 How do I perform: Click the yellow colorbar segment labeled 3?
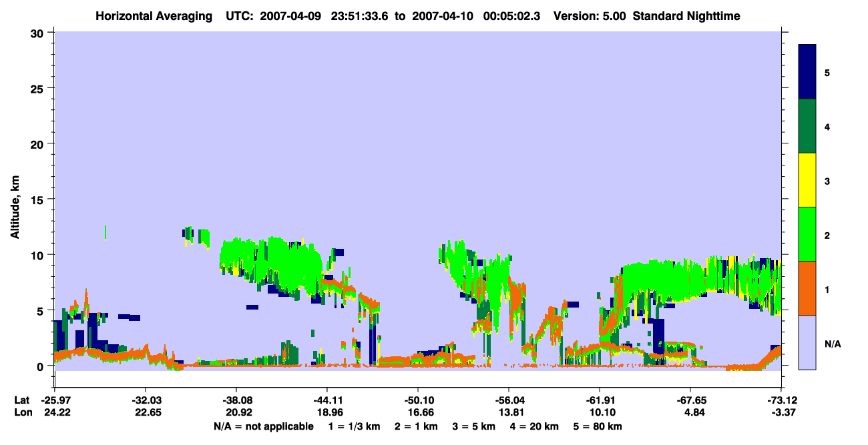[x=807, y=180]
